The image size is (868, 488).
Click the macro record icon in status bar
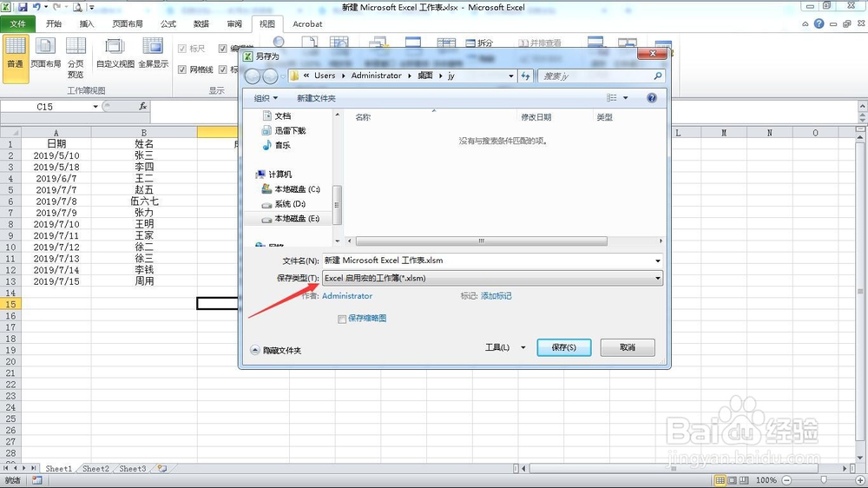(36, 480)
